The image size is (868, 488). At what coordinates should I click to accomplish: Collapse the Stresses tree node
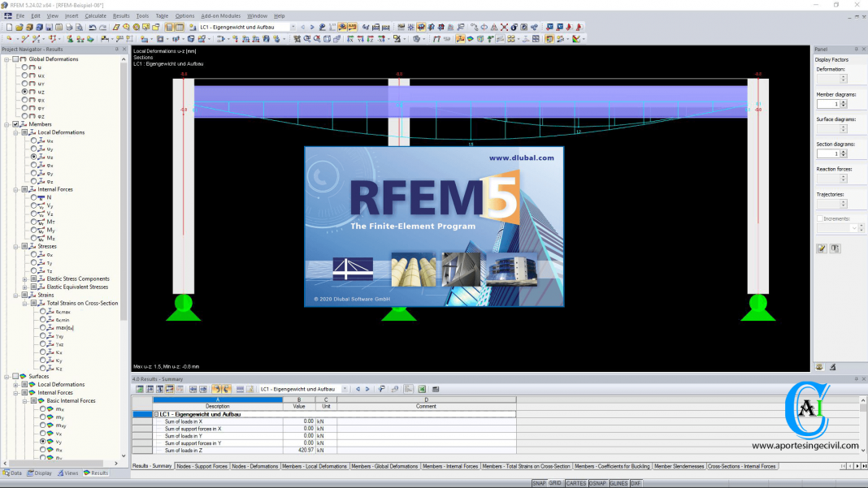[15, 246]
